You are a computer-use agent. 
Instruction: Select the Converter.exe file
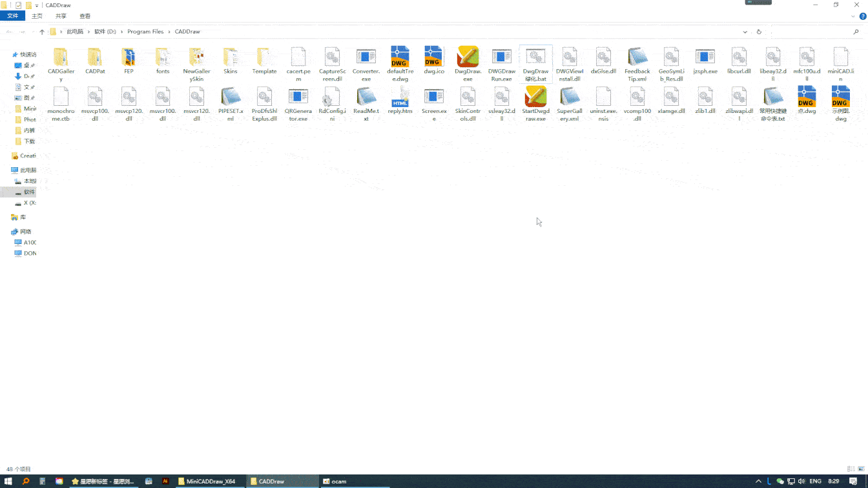(366, 65)
